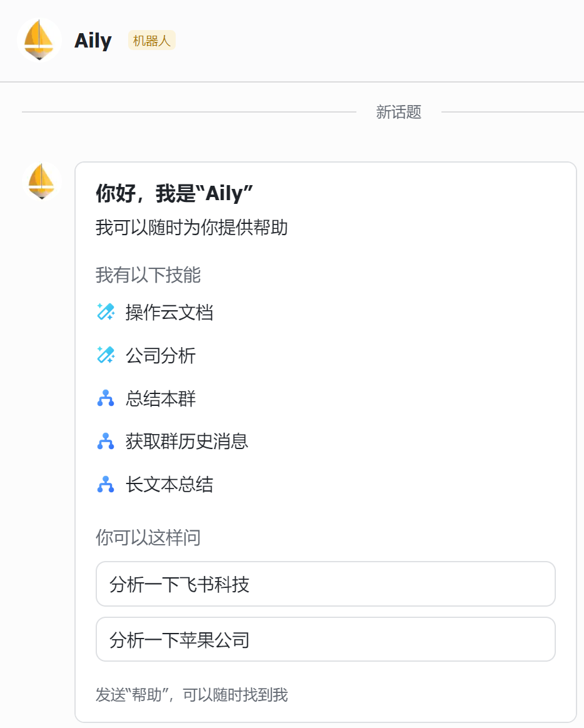Viewport: 584px width, 728px height.
Task: Open Aily's sailboat avatar in header
Action: click(39, 41)
